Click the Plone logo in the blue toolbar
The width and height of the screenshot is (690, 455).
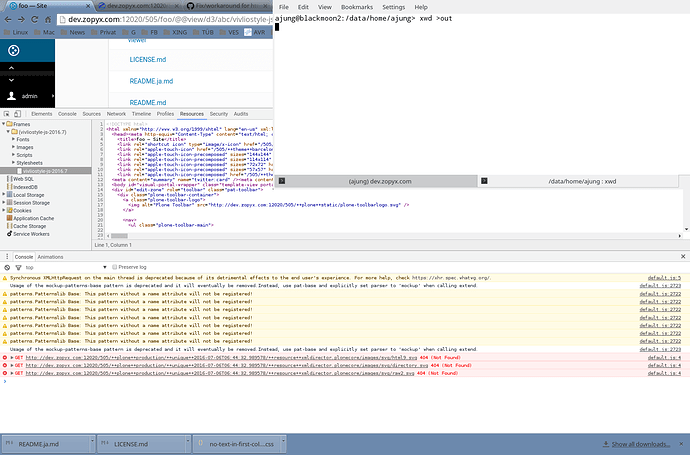(x=14, y=51)
